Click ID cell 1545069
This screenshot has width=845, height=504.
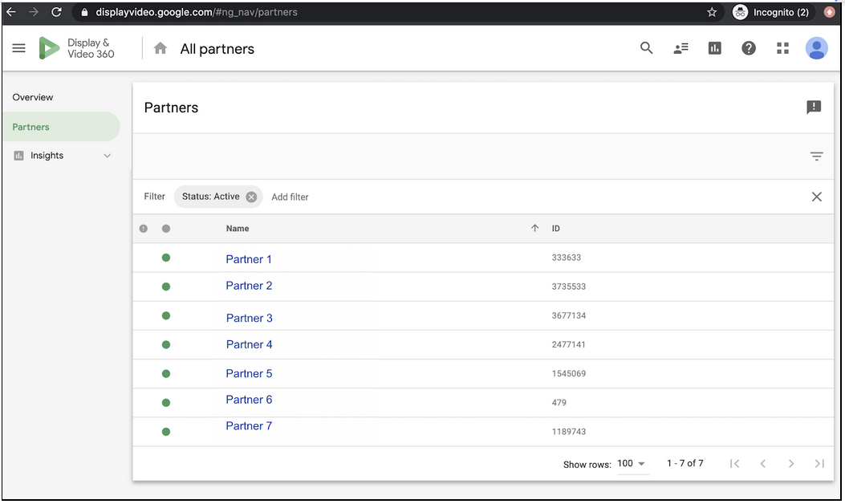[x=568, y=373]
